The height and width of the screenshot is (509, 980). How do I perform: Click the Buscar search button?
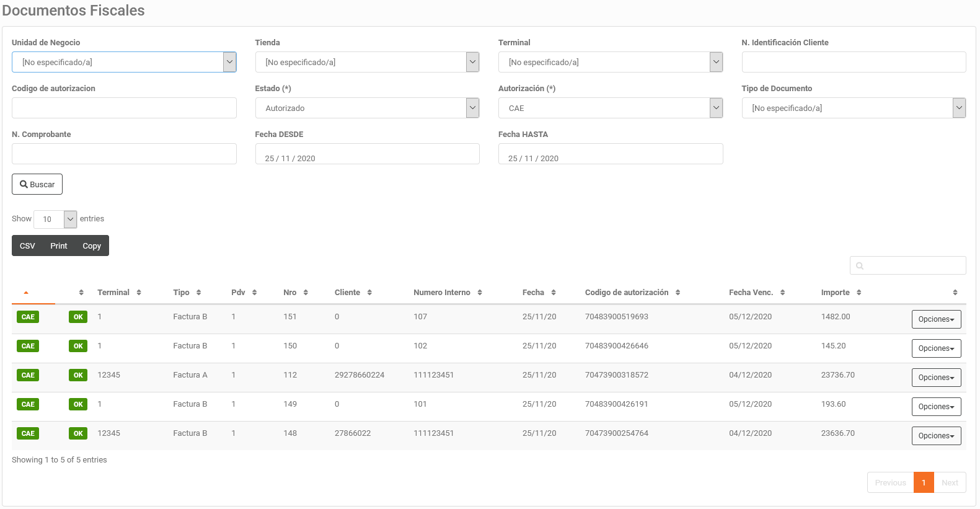pos(37,184)
